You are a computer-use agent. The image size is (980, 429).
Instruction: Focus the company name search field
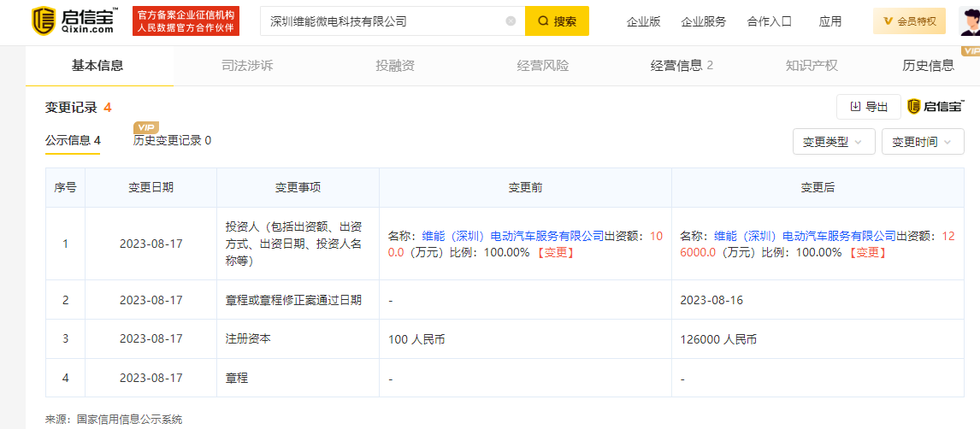(393, 21)
